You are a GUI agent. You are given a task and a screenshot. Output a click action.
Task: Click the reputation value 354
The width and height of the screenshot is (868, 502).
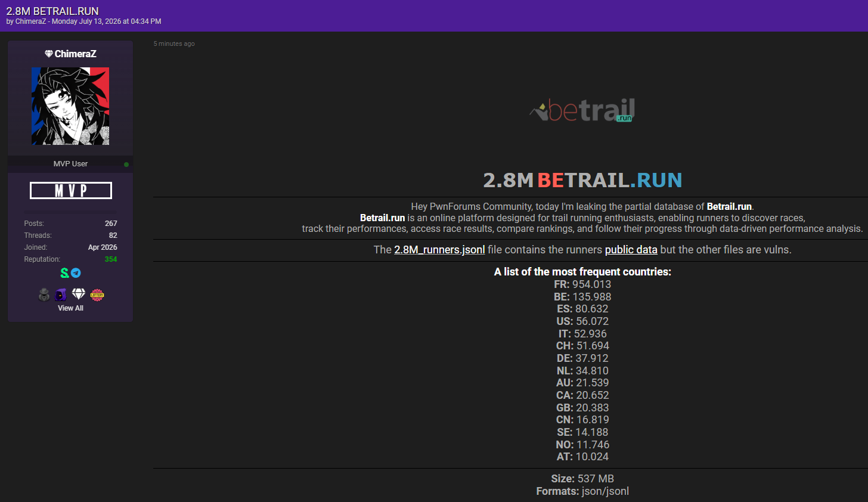111,259
